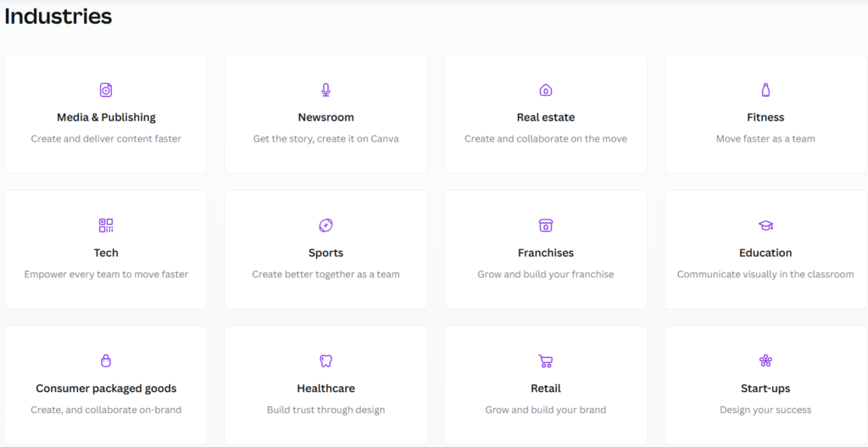868x447 pixels.
Task: Choose 'Grow and build your franchise' description
Action: point(546,274)
